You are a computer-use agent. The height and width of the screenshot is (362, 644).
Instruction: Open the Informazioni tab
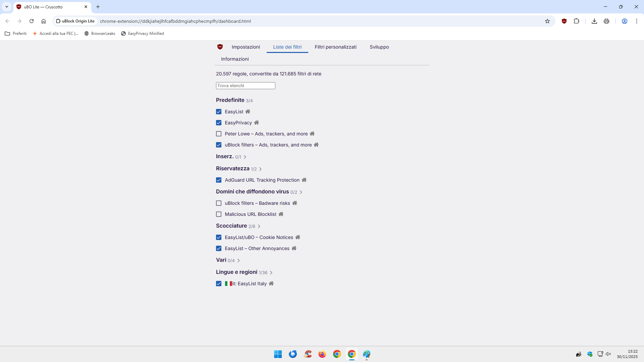(235, 59)
